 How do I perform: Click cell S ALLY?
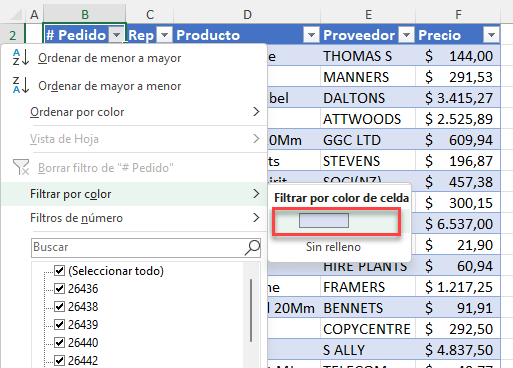coord(368,350)
